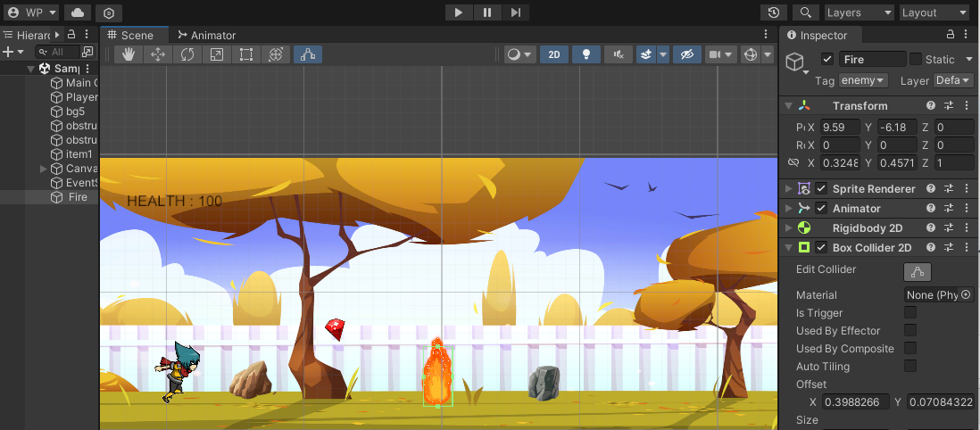This screenshot has width=980, height=430.
Task: Select the Scale tool
Action: 217,54
